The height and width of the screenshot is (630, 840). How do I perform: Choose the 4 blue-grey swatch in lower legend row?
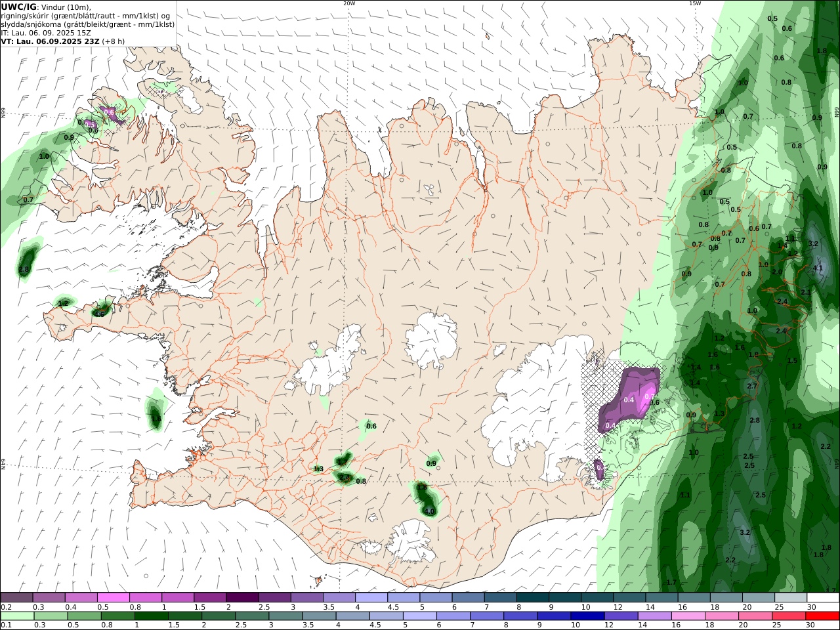353,616
